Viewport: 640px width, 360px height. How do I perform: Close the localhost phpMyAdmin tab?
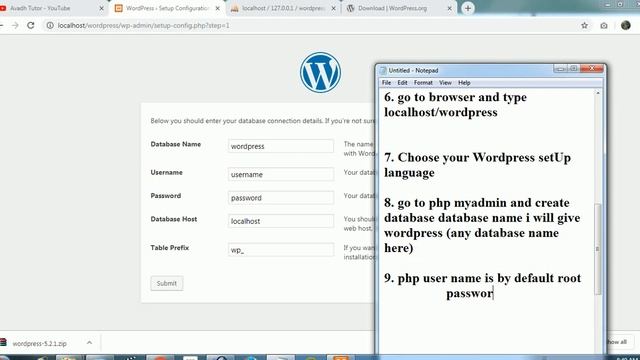(333, 8)
